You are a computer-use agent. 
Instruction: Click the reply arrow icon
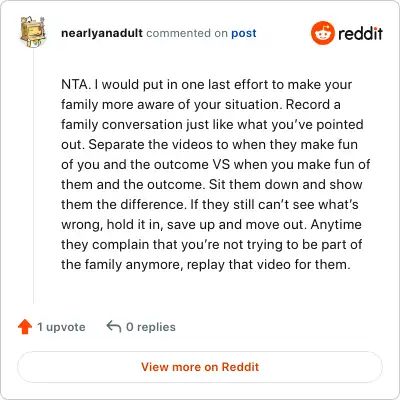(x=114, y=327)
